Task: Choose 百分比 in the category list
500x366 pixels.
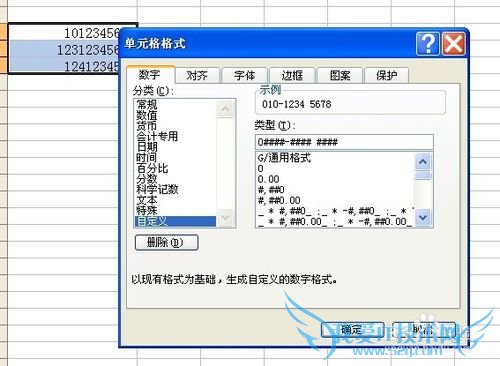Action: pyautogui.click(x=152, y=168)
